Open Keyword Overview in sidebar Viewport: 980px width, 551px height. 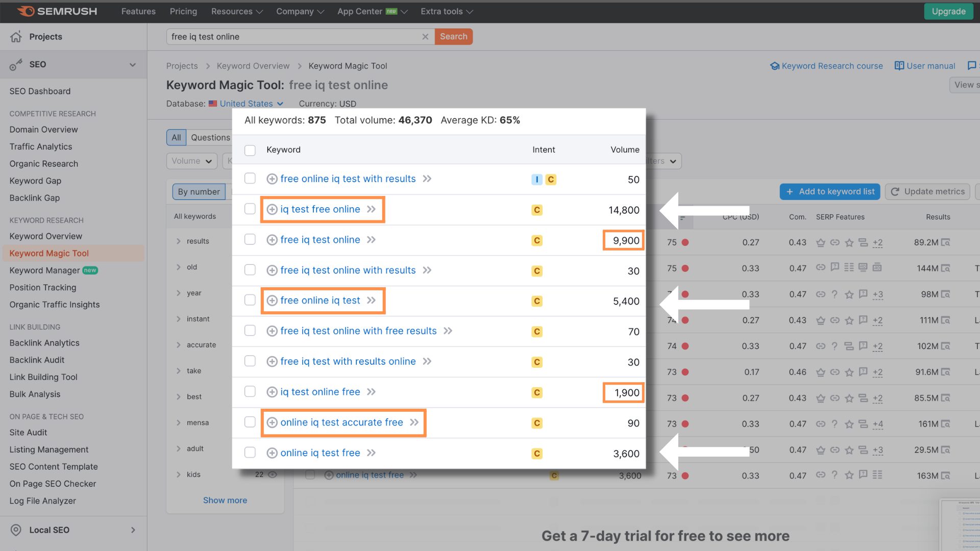45,236
